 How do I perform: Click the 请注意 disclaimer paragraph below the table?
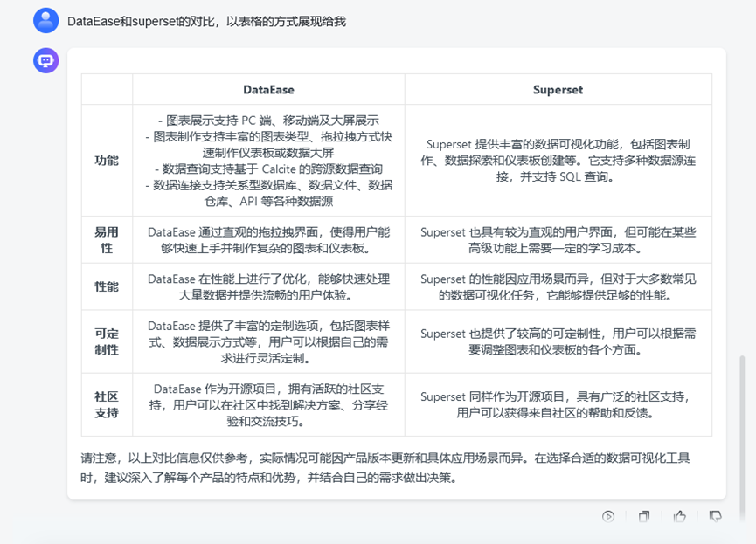pyautogui.click(x=395, y=467)
